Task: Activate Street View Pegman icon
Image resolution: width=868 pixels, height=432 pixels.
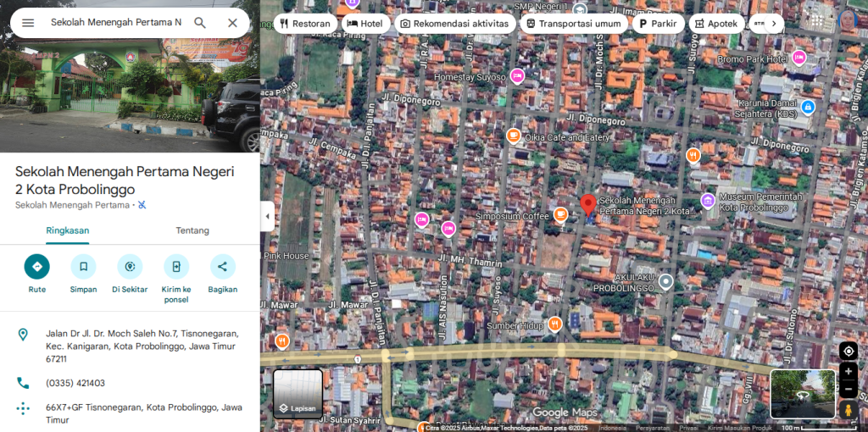Action: tap(848, 410)
